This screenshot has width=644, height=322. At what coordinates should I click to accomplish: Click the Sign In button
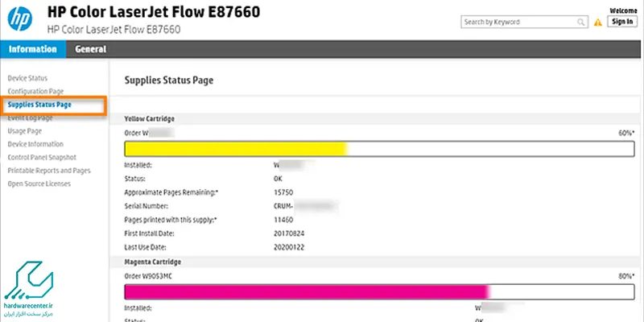coord(622,22)
